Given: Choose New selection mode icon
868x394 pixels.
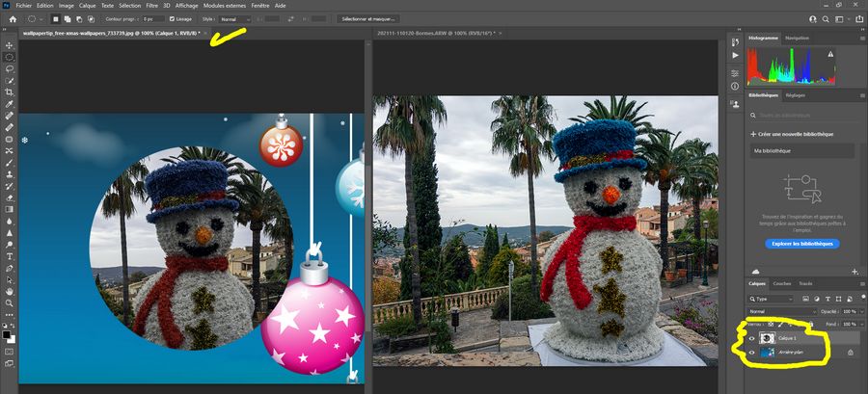Looking at the screenshot, I should coord(56,19).
